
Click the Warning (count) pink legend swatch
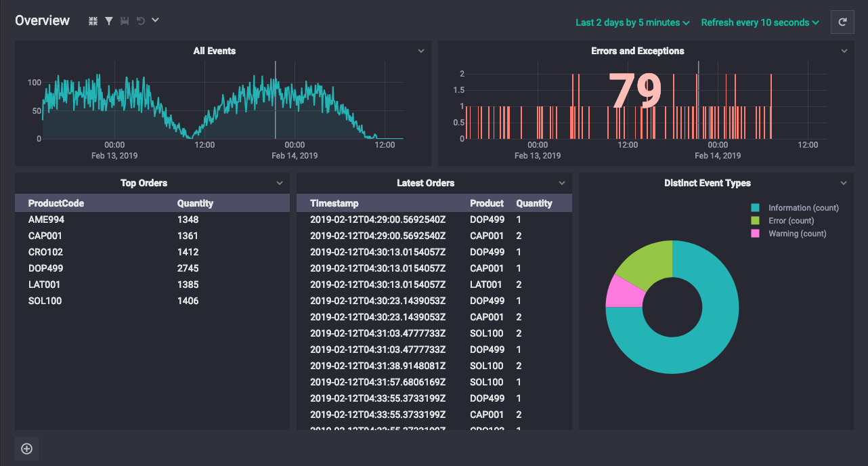tap(755, 234)
